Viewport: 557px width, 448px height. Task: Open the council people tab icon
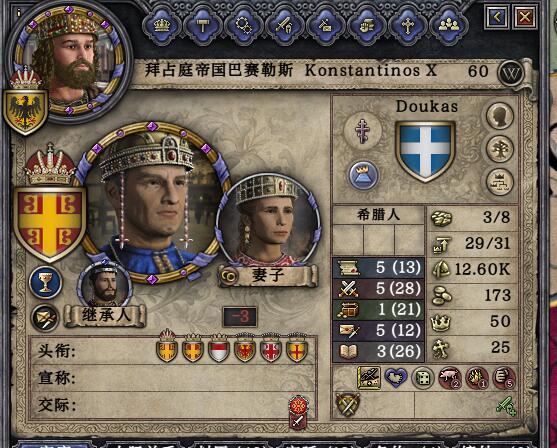point(449,26)
